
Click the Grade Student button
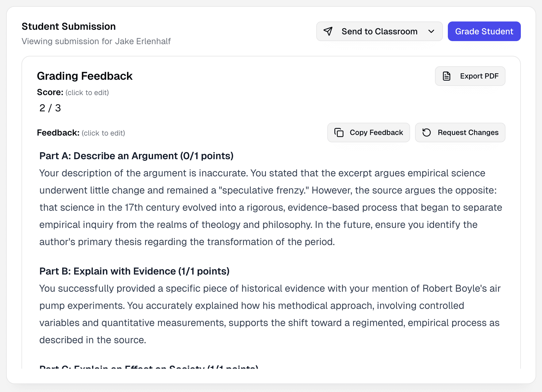[x=484, y=31]
